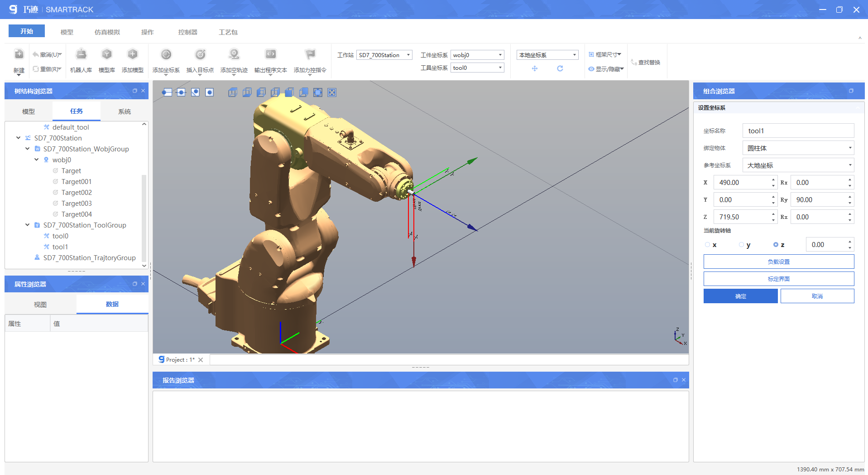Click the fullscreen expand icon in viewport toolbar
This screenshot has width=868, height=475.
point(332,92)
